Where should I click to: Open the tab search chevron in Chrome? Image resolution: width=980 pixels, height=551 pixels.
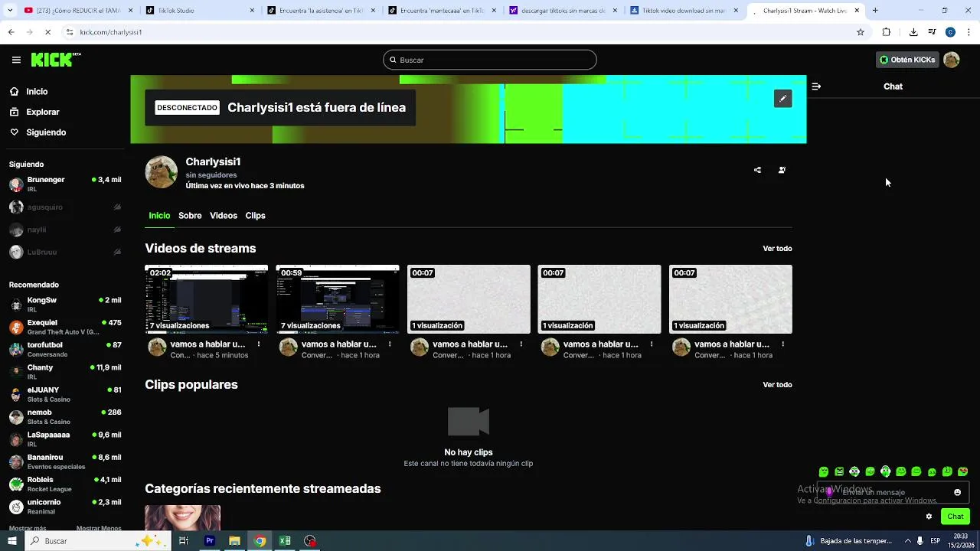pos(8,11)
